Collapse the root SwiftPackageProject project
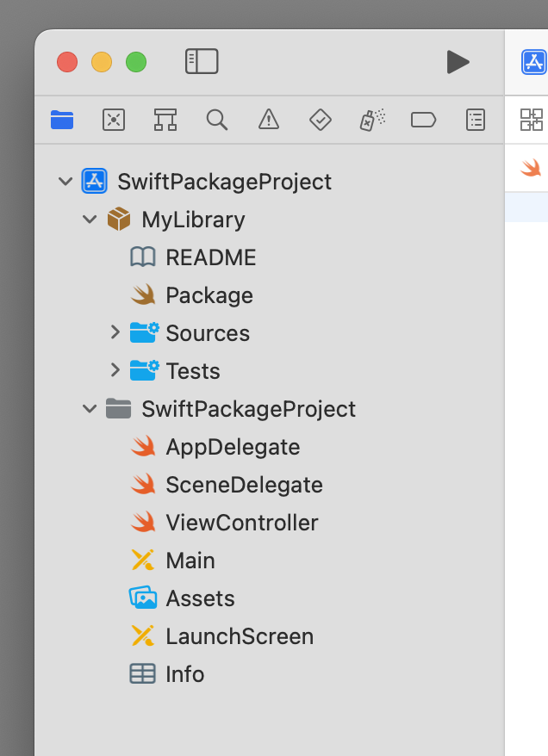The image size is (548, 756). pos(65,182)
